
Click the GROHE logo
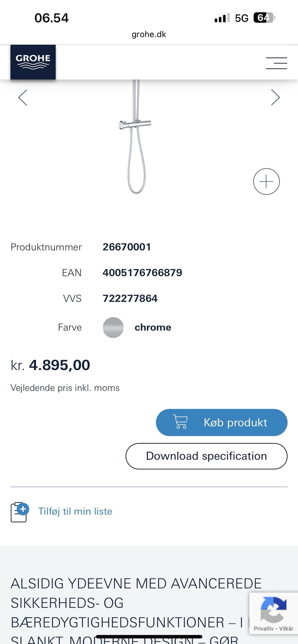33,62
